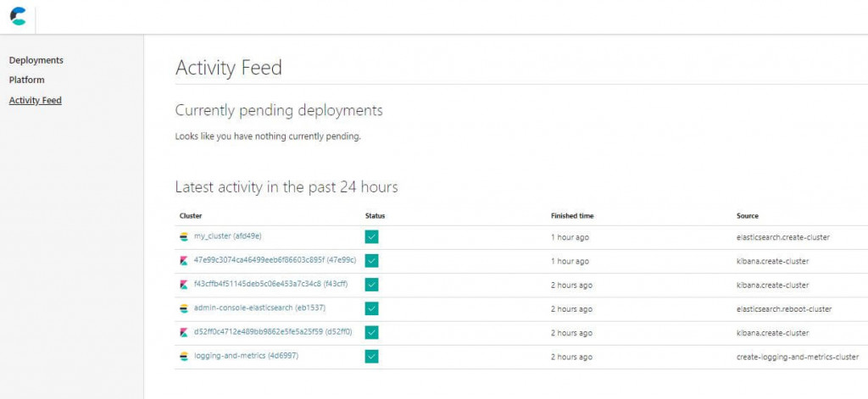
Task: Click the finished time in the 47e99c row
Action: pyautogui.click(x=570, y=261)
